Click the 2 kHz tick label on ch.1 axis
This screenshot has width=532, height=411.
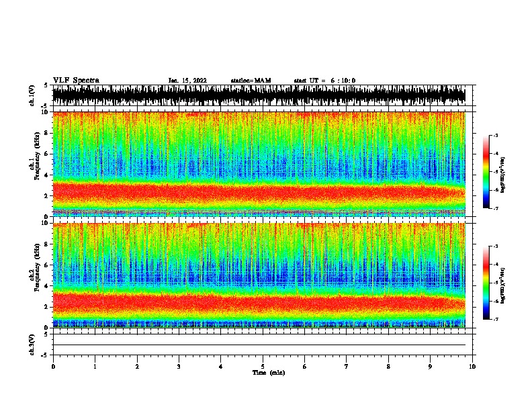click(x=47, y=195)
